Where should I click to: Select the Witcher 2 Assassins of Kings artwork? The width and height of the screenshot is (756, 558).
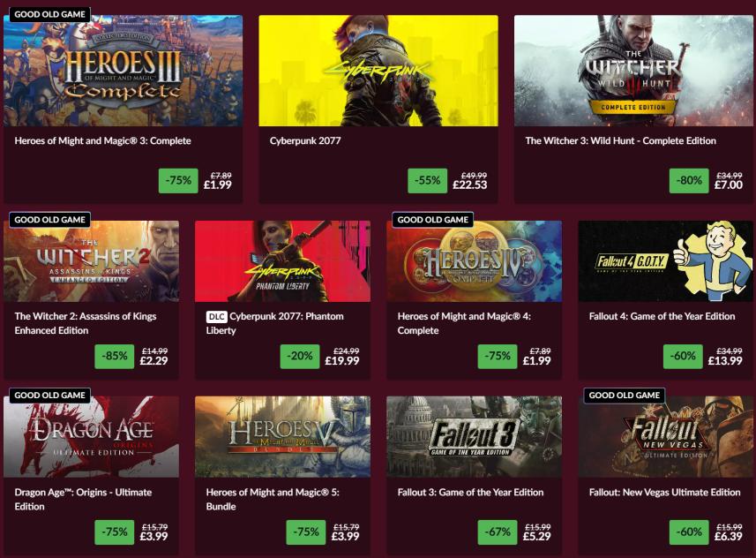91,262
